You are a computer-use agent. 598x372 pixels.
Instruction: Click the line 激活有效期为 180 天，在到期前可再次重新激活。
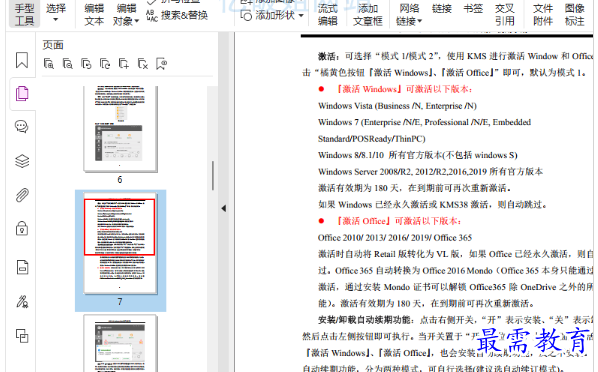tap(415, 188)
